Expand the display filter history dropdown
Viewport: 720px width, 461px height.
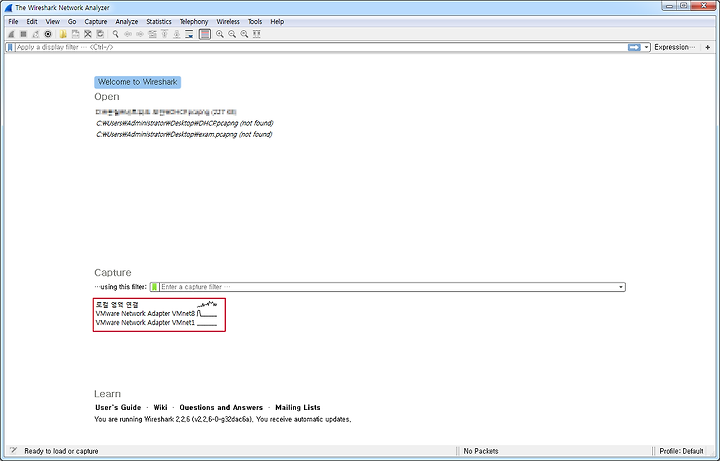pyautogui.click(x=647, y=47)
